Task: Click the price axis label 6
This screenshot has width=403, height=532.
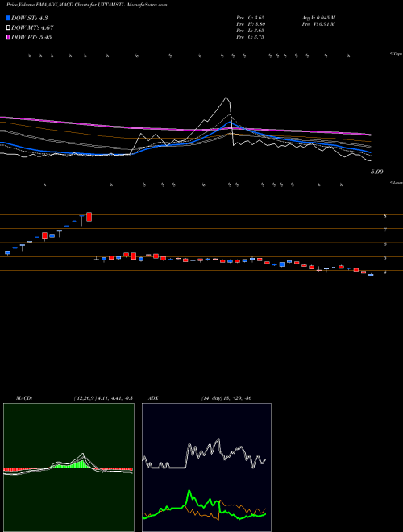Action: [x=385, y=243]
